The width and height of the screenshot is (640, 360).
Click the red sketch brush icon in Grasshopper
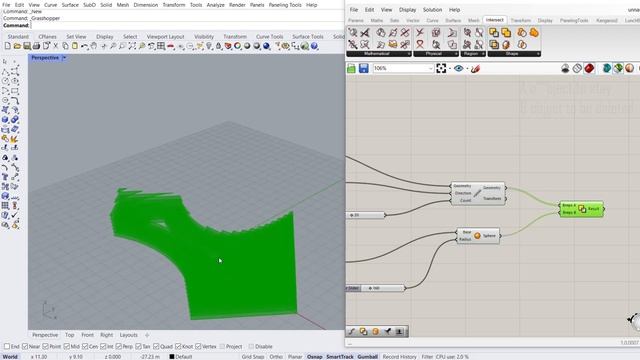coord(475,68)
